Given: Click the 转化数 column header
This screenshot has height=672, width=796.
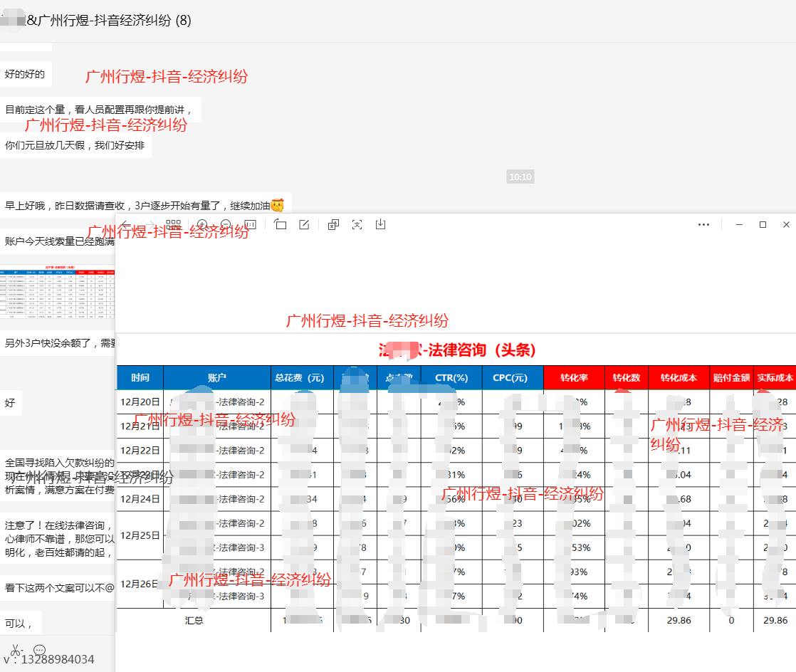Looking at the screenshot, I should (x=627, y=377).
